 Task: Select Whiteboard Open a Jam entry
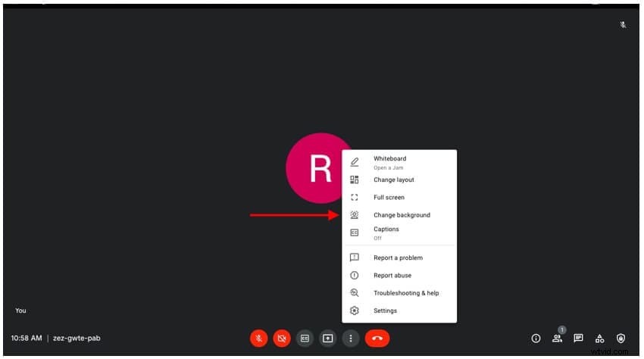399,163
